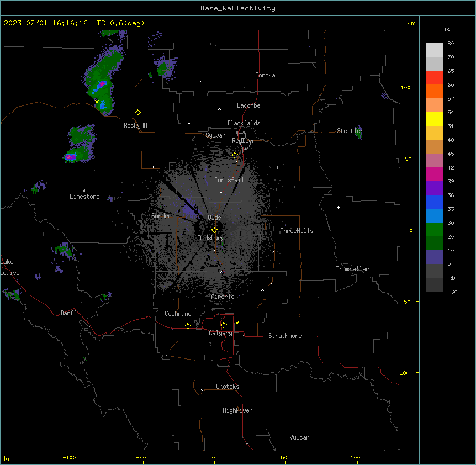This screenshot has height=465, width=476.
Task: Click the Ponoka city label
Action: pyautogui.click(x=265, y=75)
